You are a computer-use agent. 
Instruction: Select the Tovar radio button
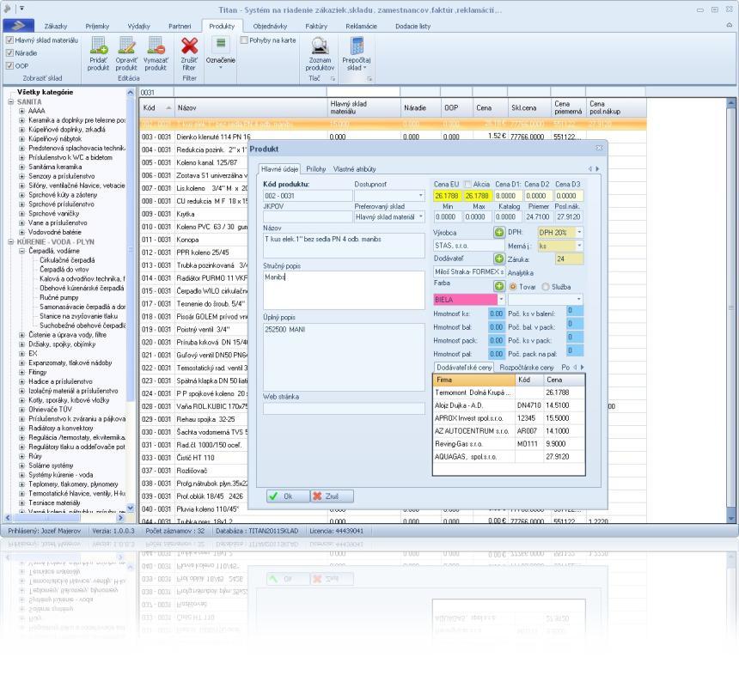(513, 286)
